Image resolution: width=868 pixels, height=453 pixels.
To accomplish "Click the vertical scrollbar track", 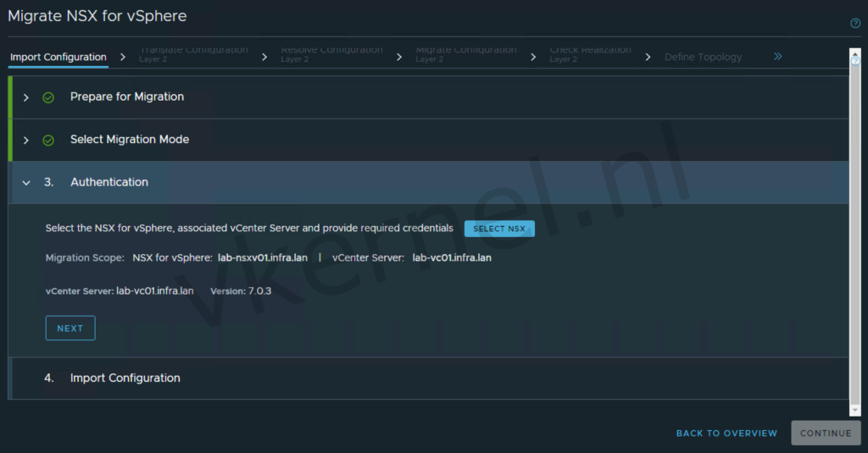I will point(854,232).
